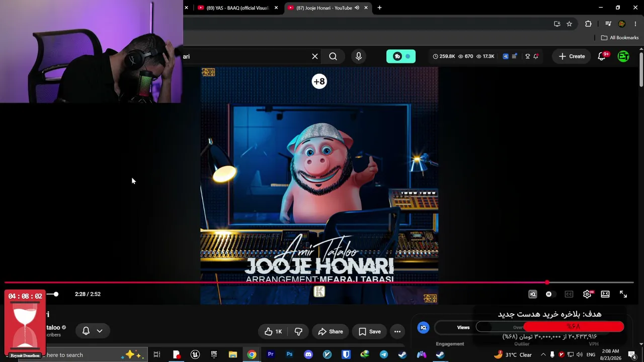Open Chrome extensions puzzle icon
This screenshot has height=362, width=644.
[588, 24]
